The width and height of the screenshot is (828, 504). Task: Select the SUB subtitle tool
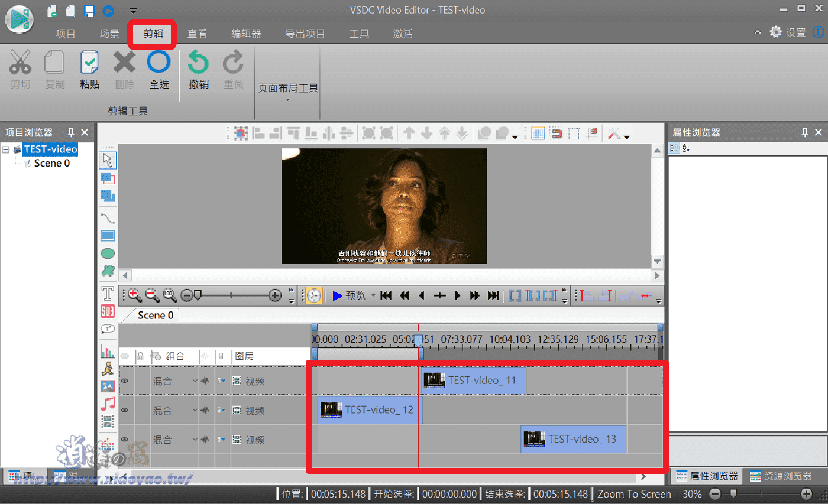tap(108, 311)
